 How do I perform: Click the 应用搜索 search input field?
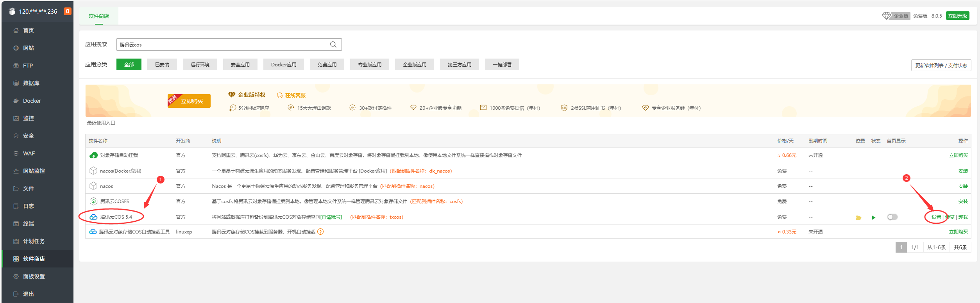tap(229, 45)
